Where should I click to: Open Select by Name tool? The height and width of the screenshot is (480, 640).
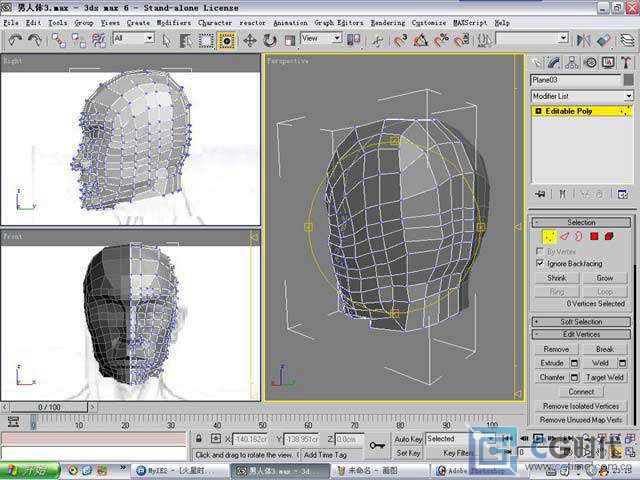coord(186,40)
